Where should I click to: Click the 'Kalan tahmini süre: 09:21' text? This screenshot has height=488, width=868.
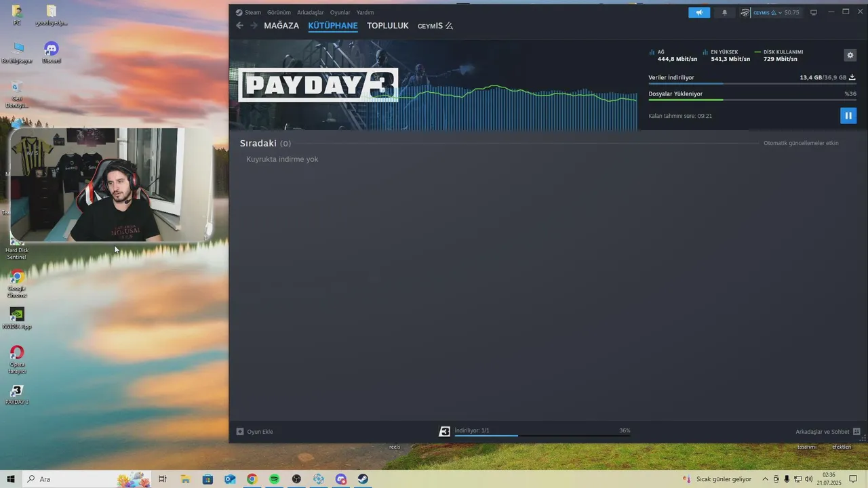tap(680, 116)
